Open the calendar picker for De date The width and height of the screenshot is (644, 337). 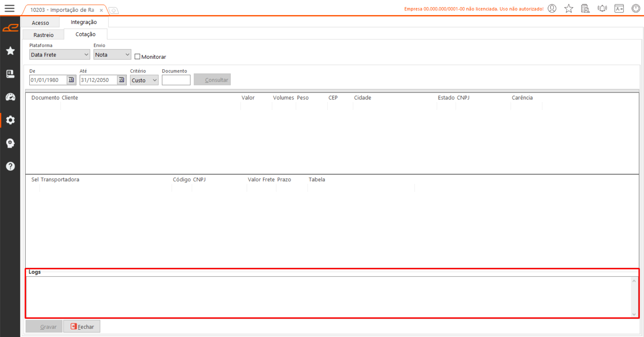click(x=71, y=80)
